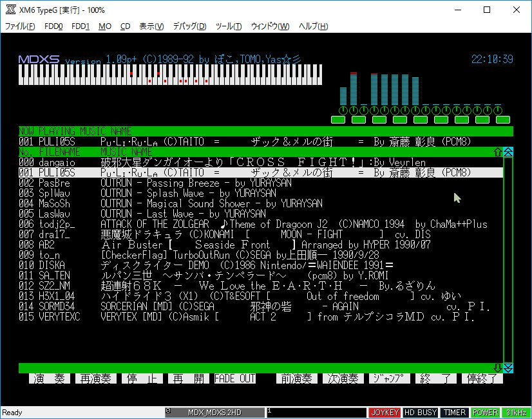Open the ファイル(F) menu
Image resolution: width=532 pixels, height=419 pixels.
[x=20, y=26]
